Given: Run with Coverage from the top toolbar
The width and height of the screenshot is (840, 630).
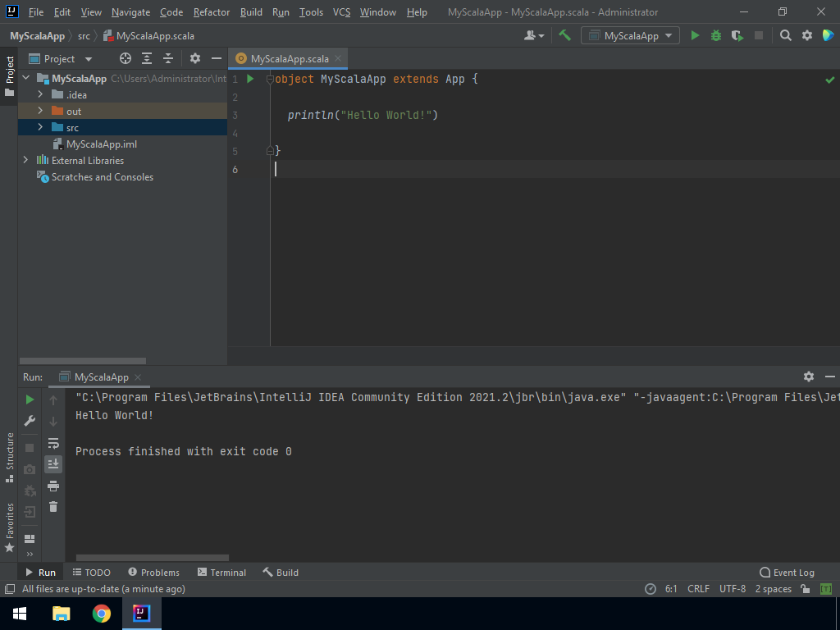Looking at the screenshot, I should [x=737, y=35].
